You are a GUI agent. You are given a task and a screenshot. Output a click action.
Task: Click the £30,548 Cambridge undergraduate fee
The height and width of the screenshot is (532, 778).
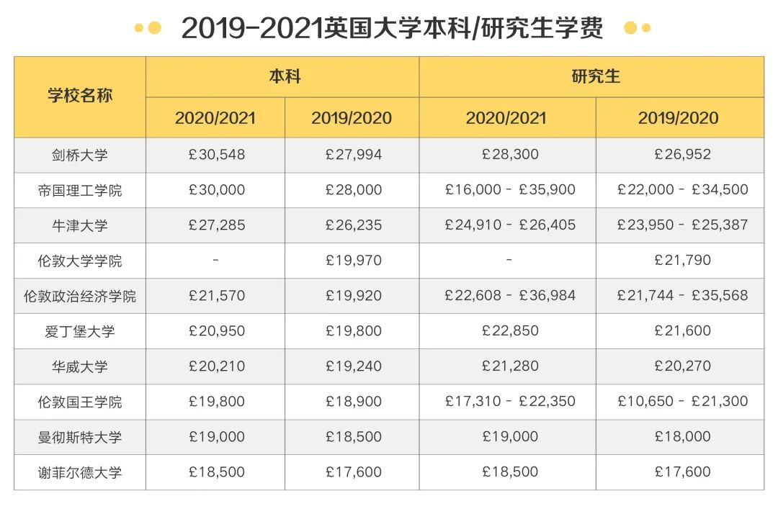216,155
